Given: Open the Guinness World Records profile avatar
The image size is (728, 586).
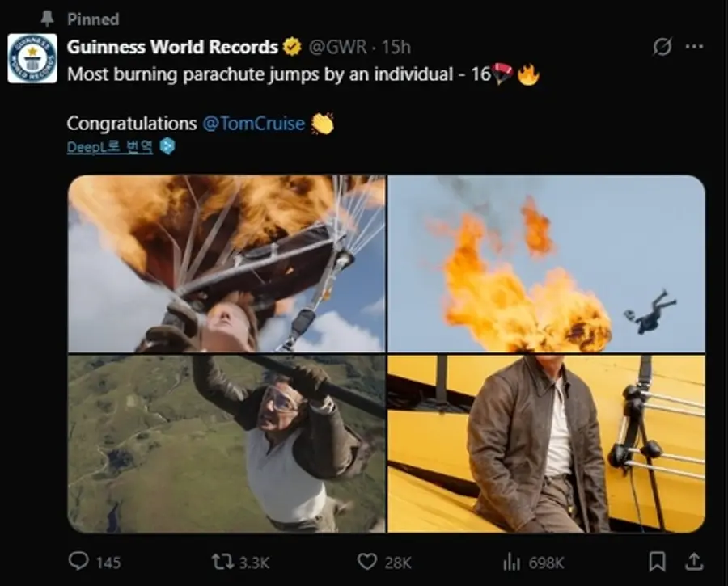Looking at the screenshot, I should [32, 58].
